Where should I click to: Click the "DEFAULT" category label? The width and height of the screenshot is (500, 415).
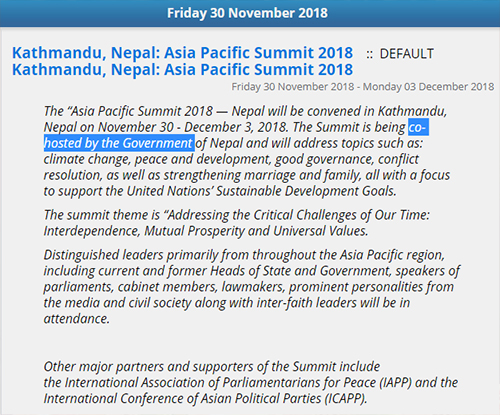(407, 54)
